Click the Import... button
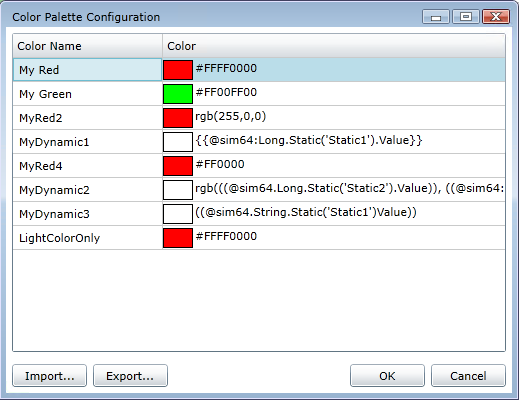The image size is (520, 403). (50, 376)
